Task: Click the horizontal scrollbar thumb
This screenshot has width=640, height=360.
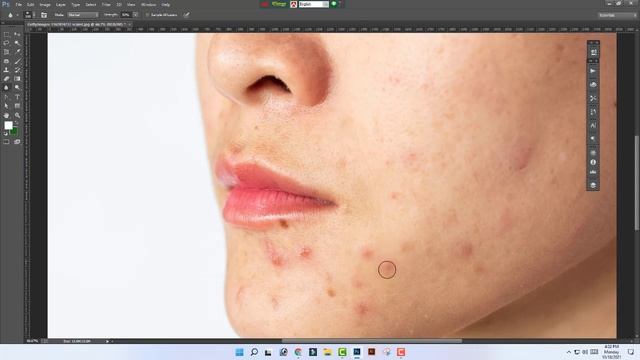Action: click(x=372, y=341)
